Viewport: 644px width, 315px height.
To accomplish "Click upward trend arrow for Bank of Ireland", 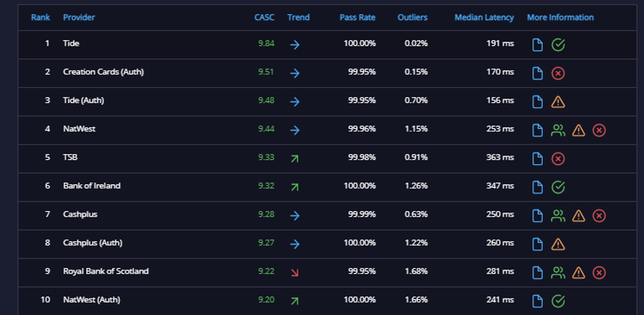I will pos(294,187).
